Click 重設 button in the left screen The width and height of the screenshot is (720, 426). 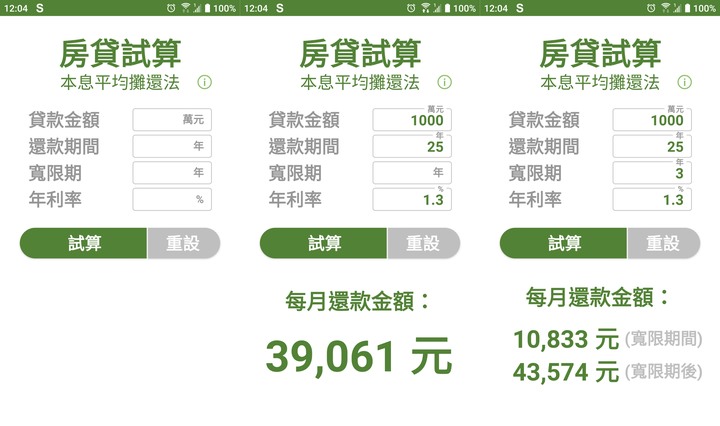[184, 243]
